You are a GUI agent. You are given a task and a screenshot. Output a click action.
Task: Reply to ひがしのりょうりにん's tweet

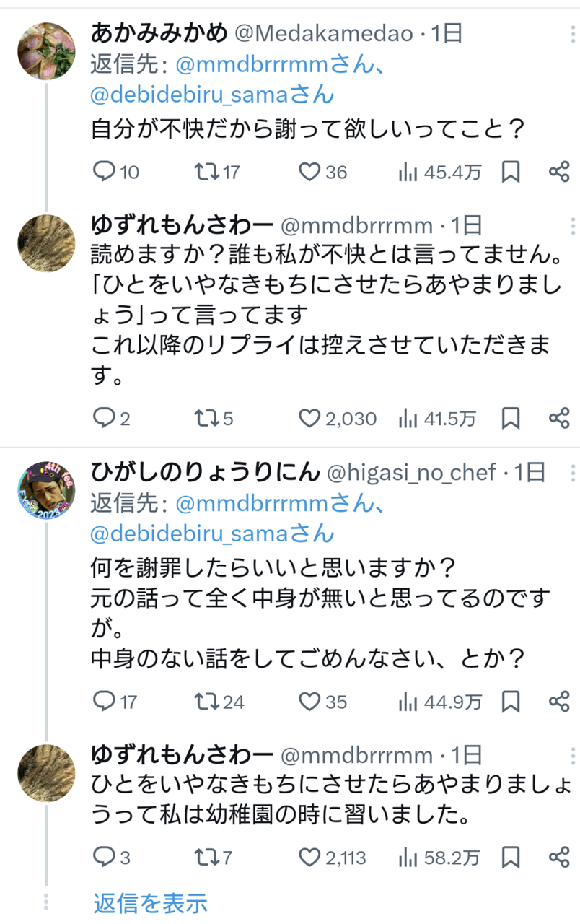point(105,700)
